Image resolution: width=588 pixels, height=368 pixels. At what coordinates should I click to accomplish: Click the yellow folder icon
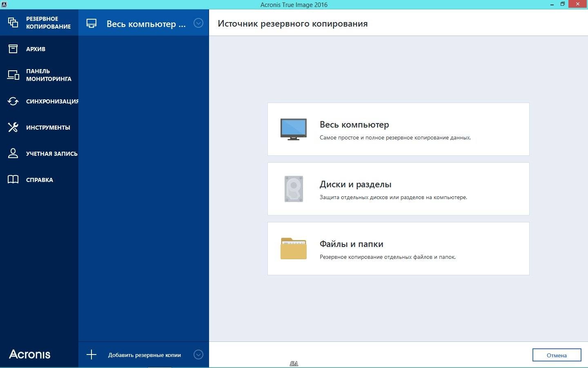click(x=294, y=248)
